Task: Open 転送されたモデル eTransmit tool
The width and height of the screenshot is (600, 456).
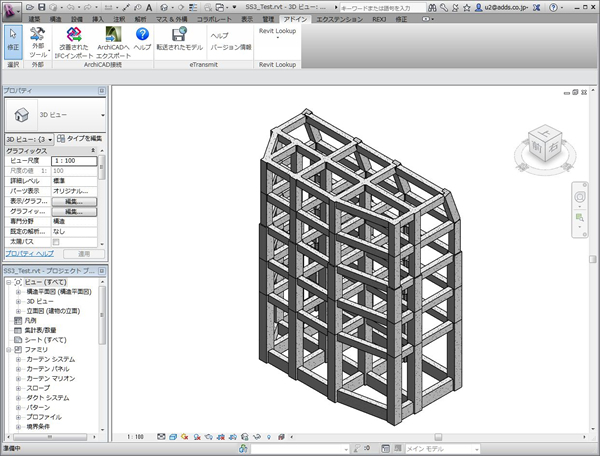Action: click(x=179, y=39)
